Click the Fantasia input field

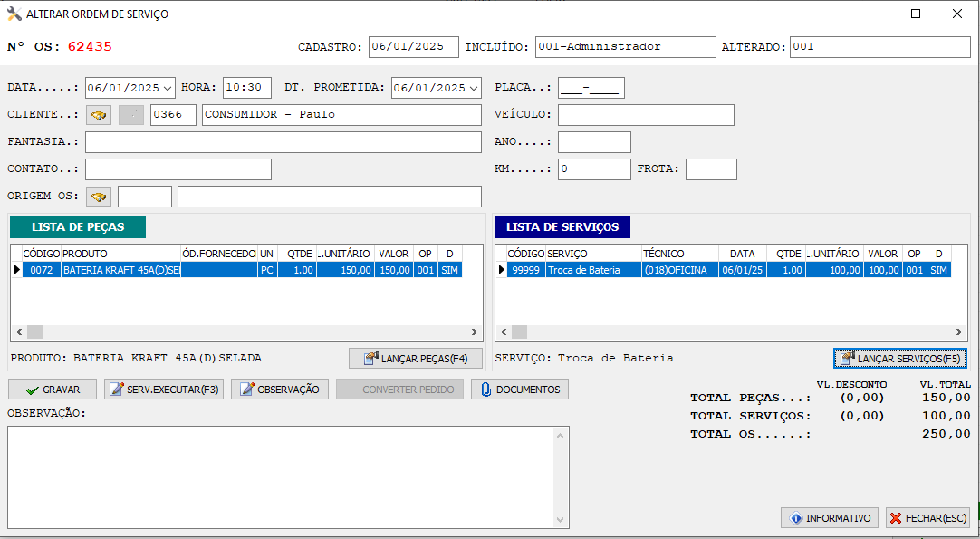tap(283, 142)
